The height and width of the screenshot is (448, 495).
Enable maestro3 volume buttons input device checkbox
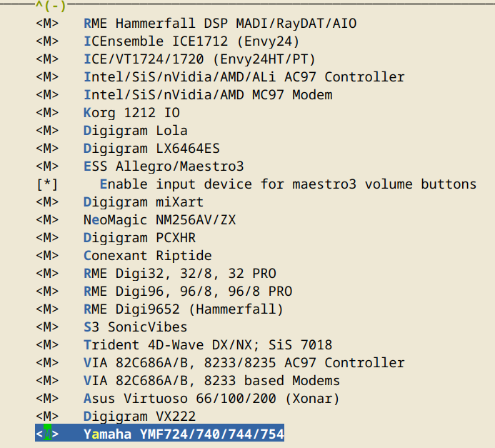(46, 184)
